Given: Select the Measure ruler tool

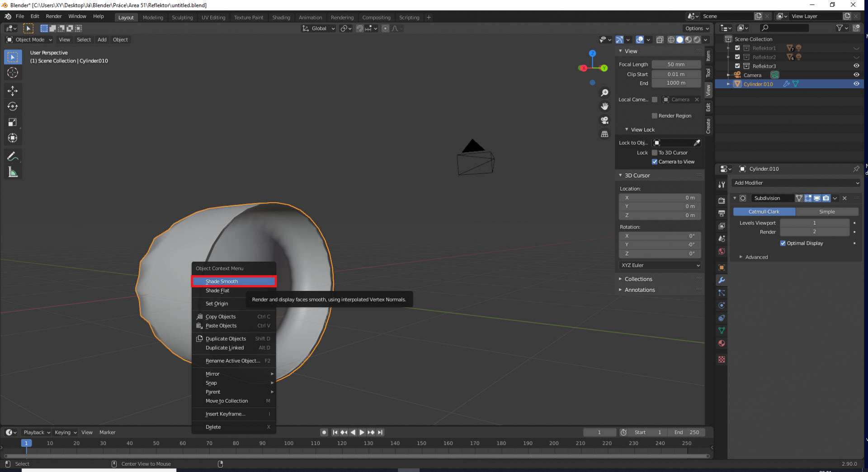Looking at the screenshot, I should click(x=12, y=172).
